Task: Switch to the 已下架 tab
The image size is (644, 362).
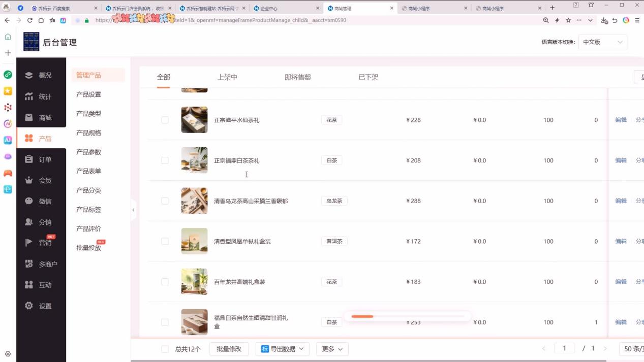Action: 368,77
